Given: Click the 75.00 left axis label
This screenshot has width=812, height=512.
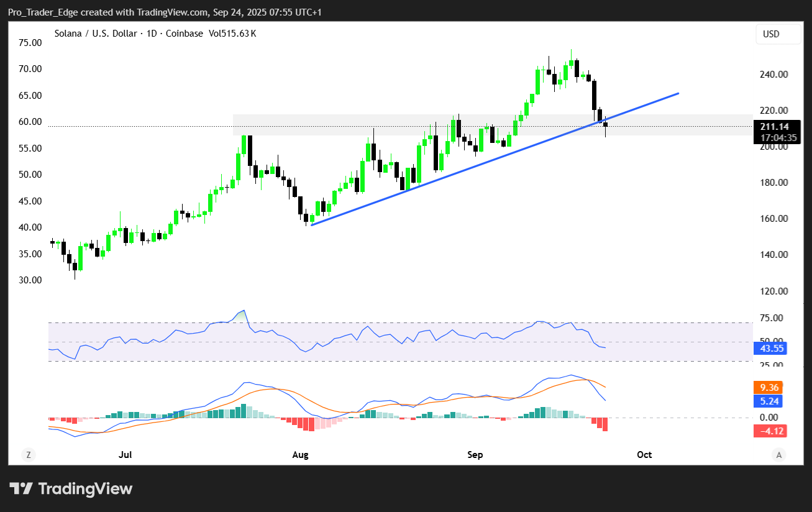Looking at the screenshot, I should 30,43.
